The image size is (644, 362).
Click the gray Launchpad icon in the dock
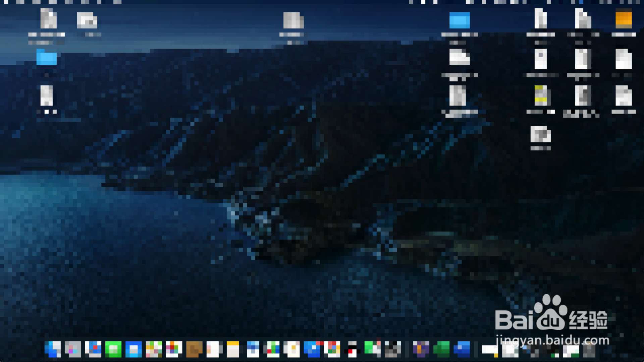coord(73,350)
